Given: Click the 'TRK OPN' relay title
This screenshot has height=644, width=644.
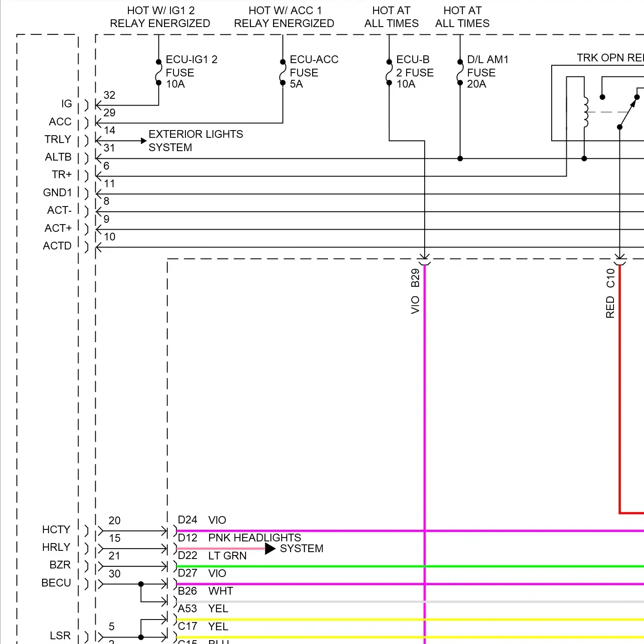Looking at the screenshot, I should [610, 58].
